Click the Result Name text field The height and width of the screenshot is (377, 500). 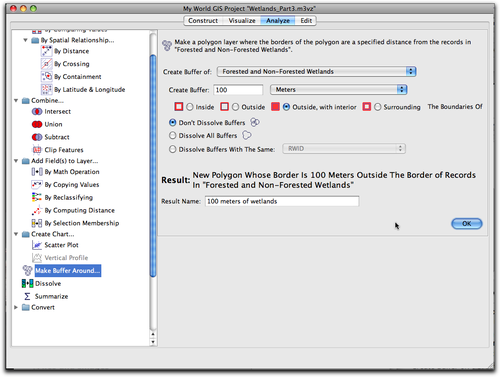282,201
